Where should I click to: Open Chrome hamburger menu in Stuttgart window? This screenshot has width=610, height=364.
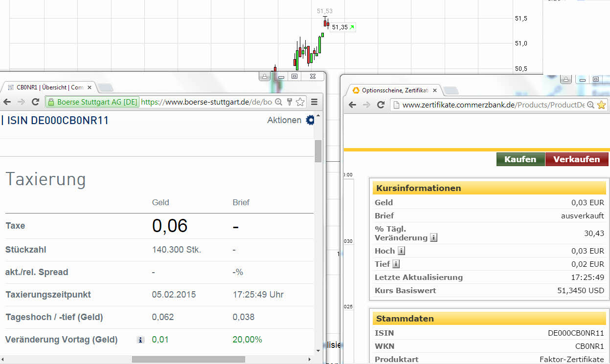point(315,102)
